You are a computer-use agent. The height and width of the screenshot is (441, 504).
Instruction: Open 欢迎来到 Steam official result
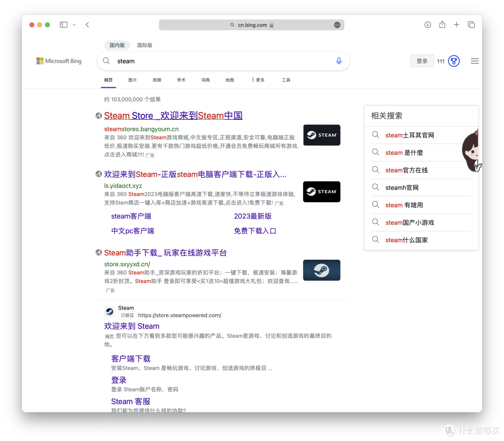tap(132, 326)
